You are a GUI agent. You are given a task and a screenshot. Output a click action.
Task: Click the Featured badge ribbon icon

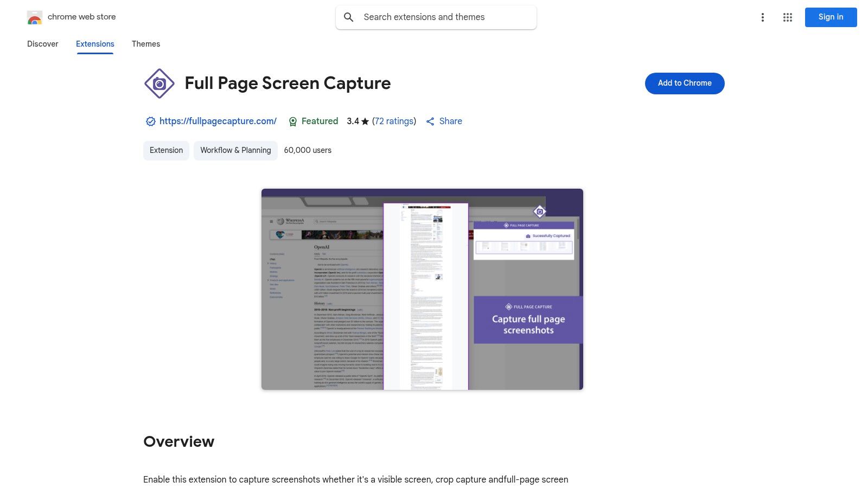293,121
